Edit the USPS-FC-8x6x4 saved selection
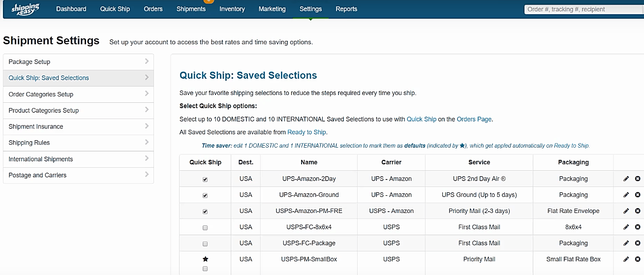The image size is (644, 275). (x=626, y=227)
